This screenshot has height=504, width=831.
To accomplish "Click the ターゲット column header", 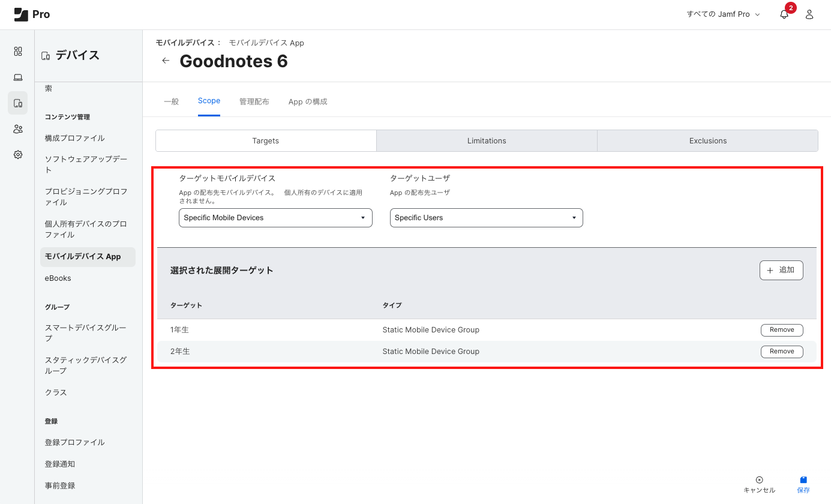I will pos(187,305).
